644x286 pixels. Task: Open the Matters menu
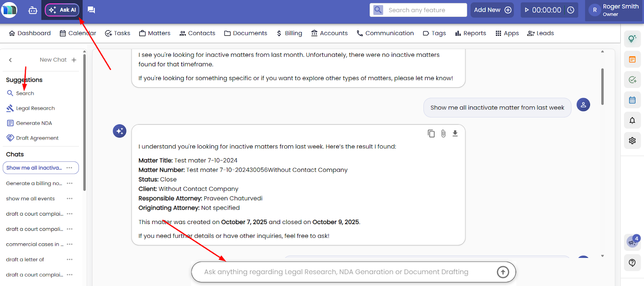(x=155, y=33)
